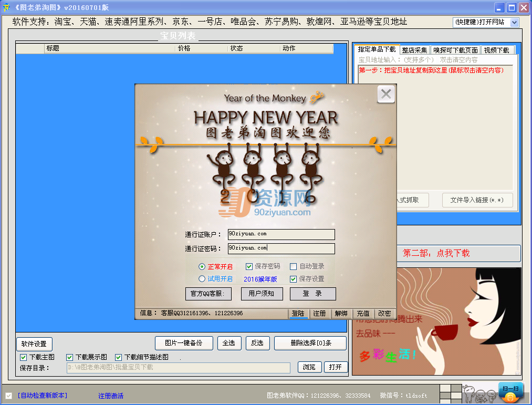The image size is (532, 405).
Task: Click 客服QQ312161396、121226396 info text
Action: point(202,314)
